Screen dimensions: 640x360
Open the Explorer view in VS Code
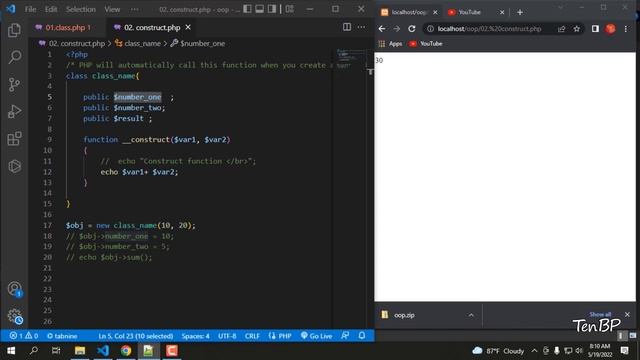tap(14, 30)
